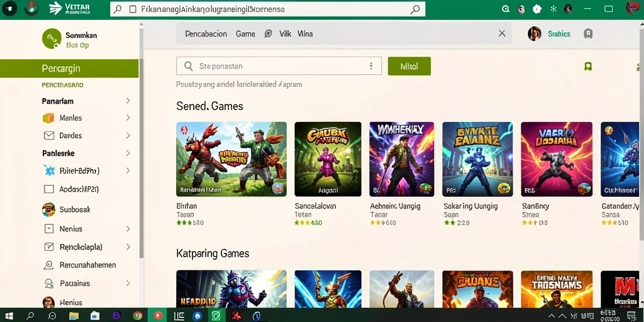The image size is (644, 322).
Task: Open the Suobusak sidebar item
Action: pyautogui.click(x=75, y=209)
